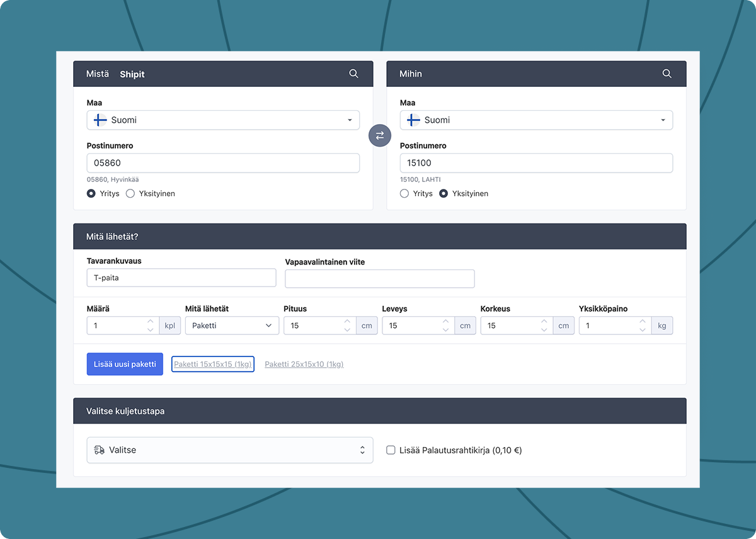Image resolution: width=756 pixels, height=539 pixels.
Task: Click the Finnish flag in destination country
Action: [x=413, y=120]
